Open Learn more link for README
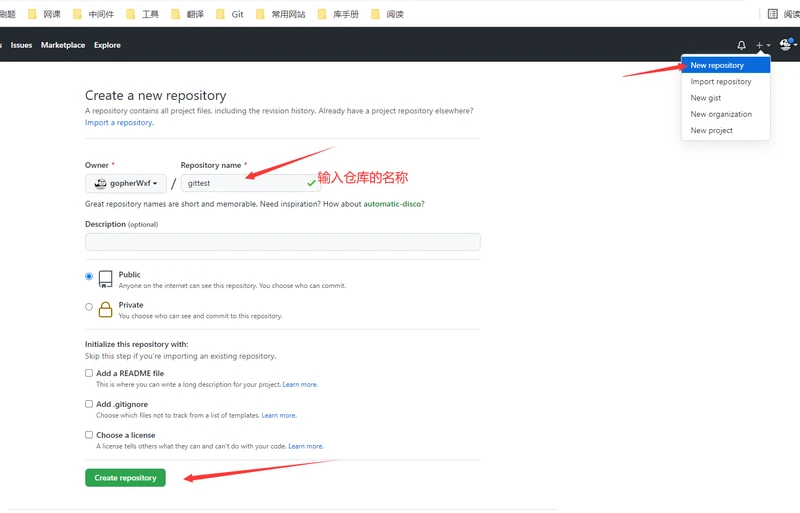The image size is (800, 513). coord(300,384)
